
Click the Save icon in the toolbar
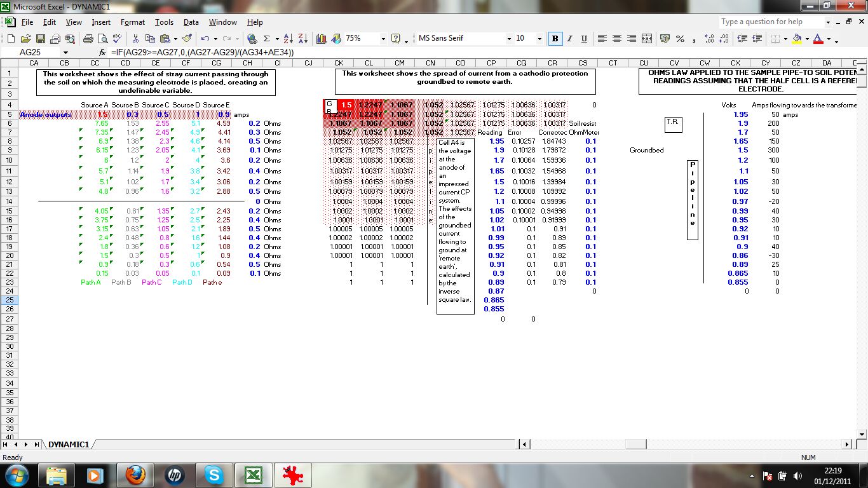pos(41,39)
